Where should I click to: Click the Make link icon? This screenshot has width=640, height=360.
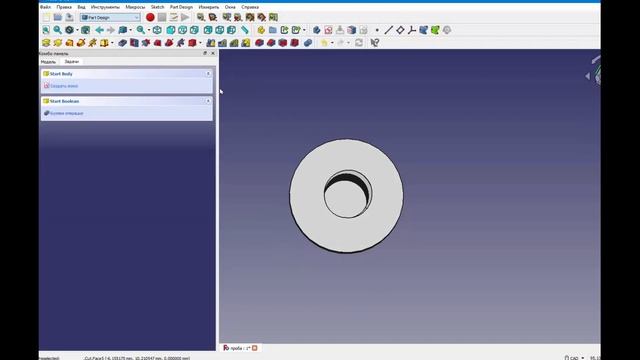tap(284, 30)
